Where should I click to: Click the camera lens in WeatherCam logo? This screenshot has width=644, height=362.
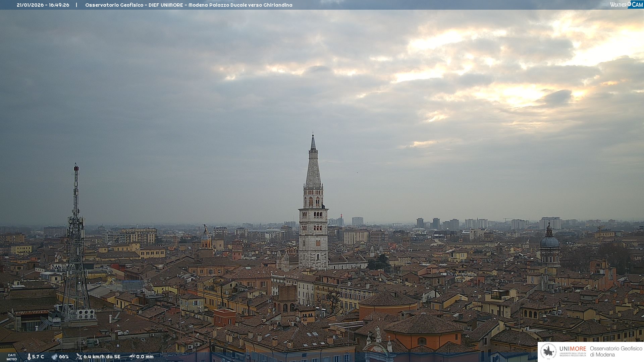pos(629,4)
